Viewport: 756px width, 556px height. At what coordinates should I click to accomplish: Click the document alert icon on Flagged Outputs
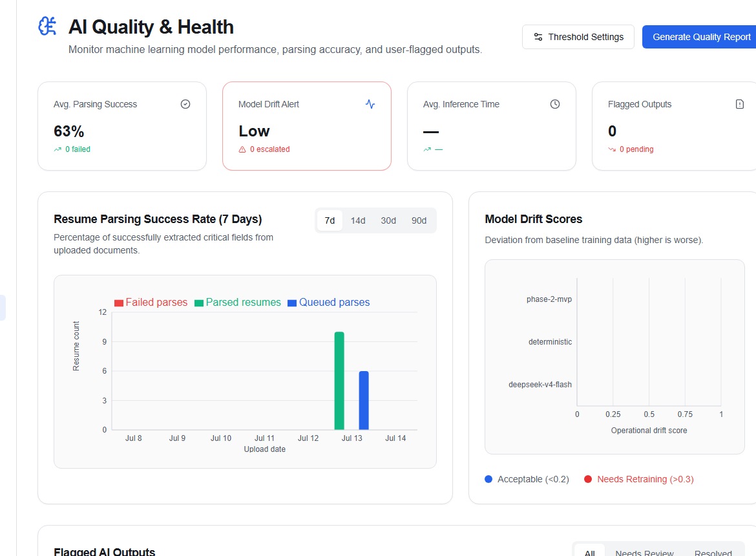click(740, 104)
